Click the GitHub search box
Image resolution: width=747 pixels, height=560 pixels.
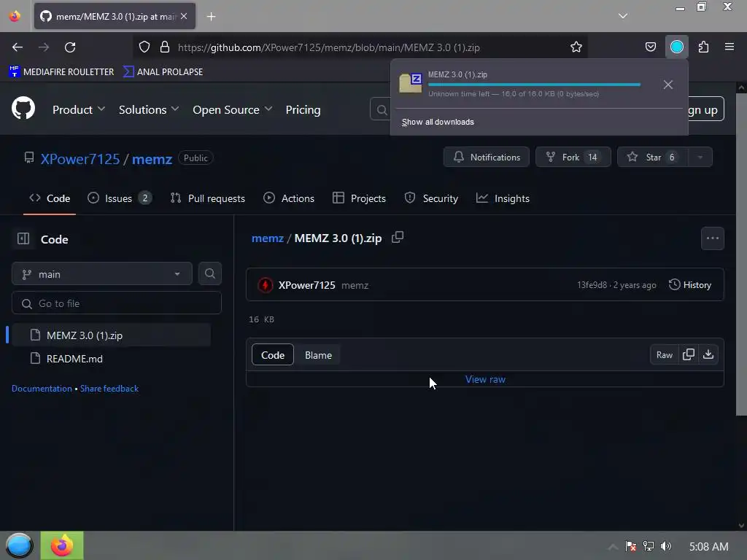tap(381, 110)
